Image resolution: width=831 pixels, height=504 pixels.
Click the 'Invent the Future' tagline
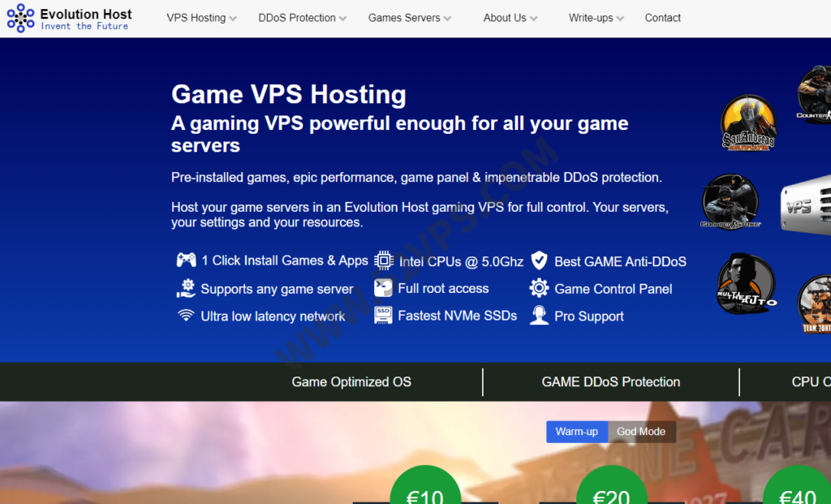[84, 26]
